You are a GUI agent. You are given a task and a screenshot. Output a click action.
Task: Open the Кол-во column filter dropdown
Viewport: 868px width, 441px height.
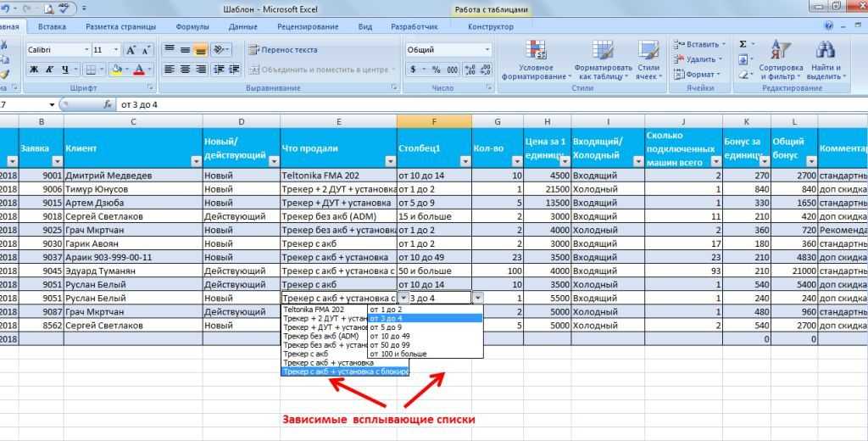click(x=517, y=161)
